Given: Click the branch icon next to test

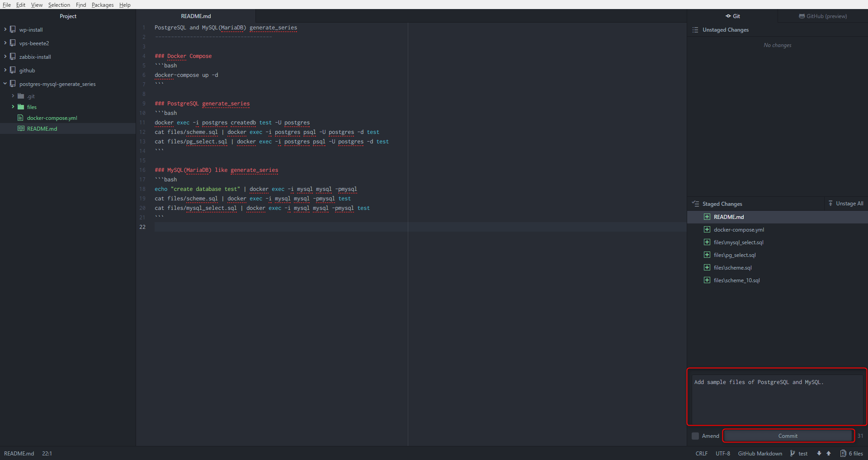Looking at the screenshot, I should 793,453.
